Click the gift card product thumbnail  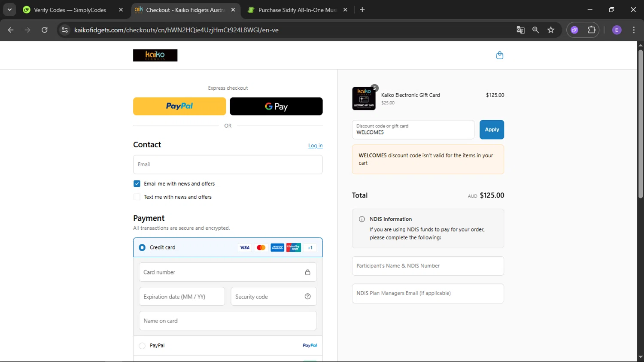(x=364, y=98)
